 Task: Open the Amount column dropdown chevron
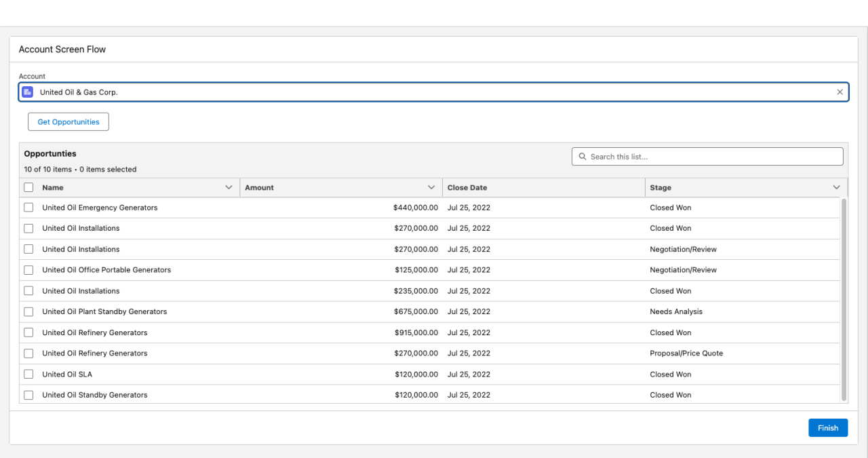[431, 187]
